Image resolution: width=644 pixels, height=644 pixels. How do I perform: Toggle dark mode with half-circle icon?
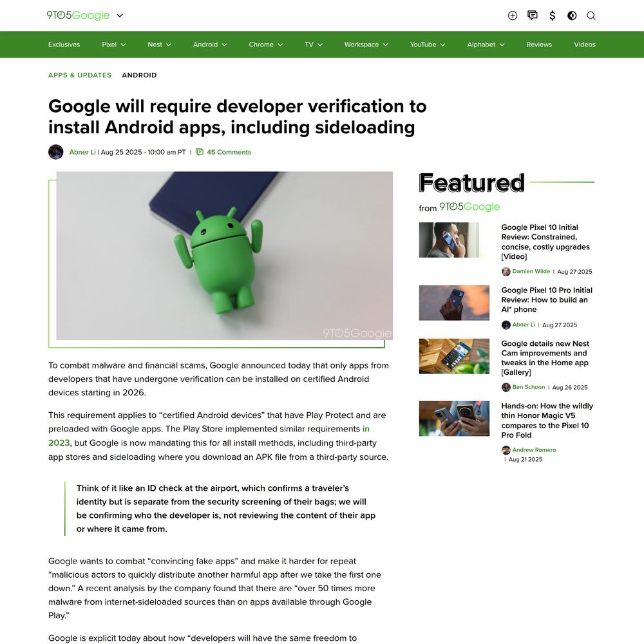click(572, 15)
